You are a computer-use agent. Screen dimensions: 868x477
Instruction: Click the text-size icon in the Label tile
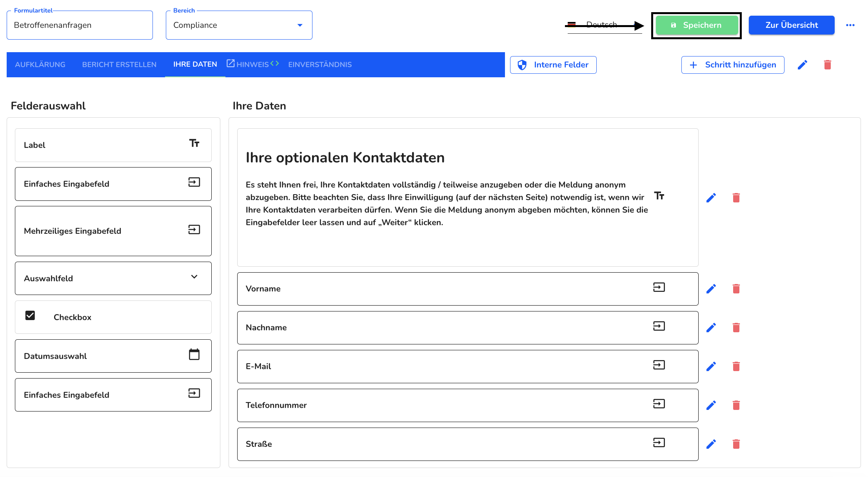point(194,143)
